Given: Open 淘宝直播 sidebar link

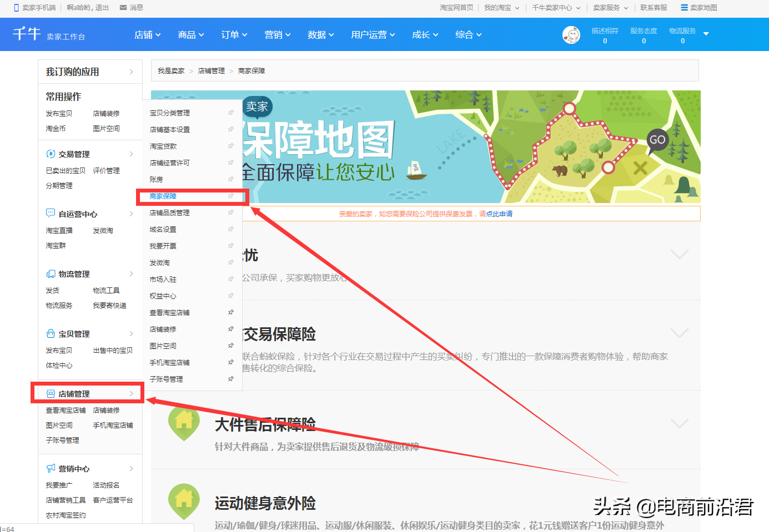Looking at the screenshot, I should pyautogui.click(x=59, y=230).
